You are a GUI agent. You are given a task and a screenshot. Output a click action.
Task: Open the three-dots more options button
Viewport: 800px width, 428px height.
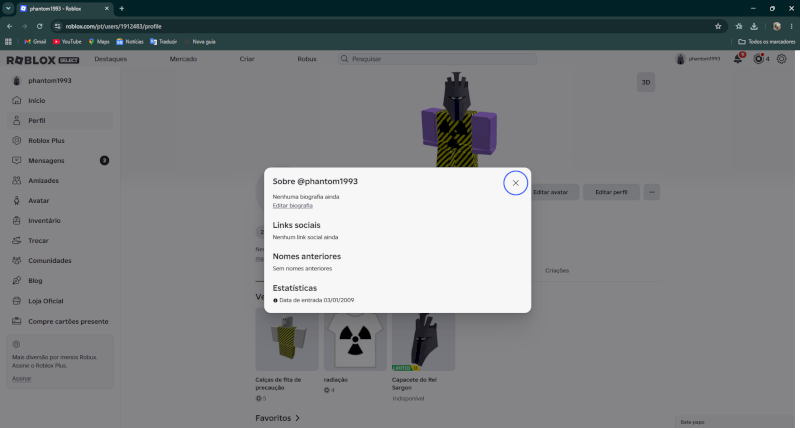click(652, 192)
